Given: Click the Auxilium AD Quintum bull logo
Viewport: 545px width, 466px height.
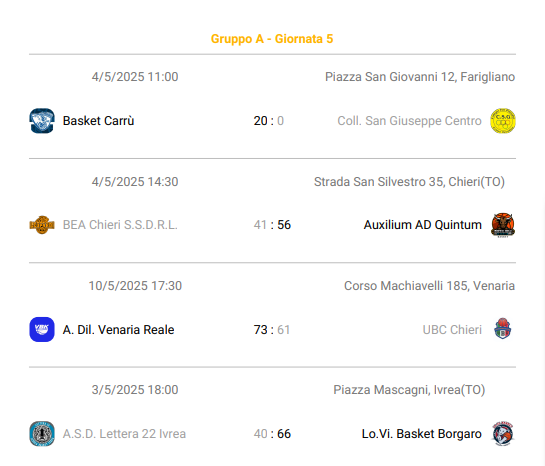Looking at the screenshot, I should click(x=503, y=225).
